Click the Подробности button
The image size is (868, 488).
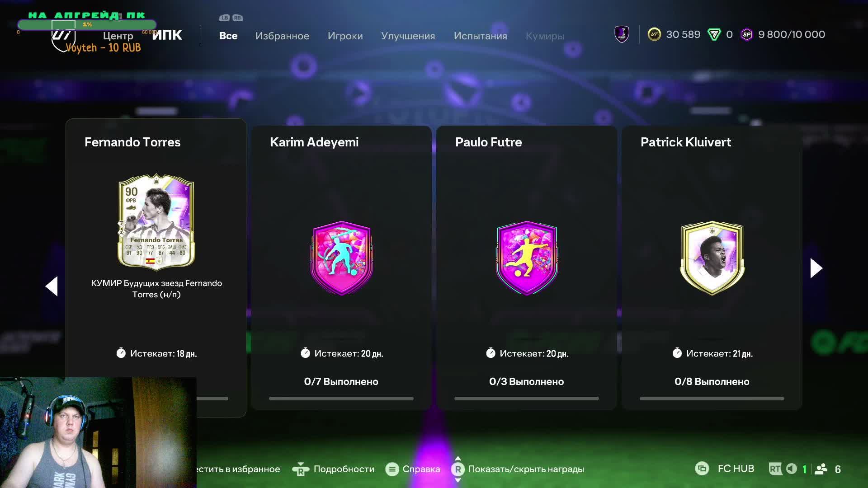[x=334, y=469]
